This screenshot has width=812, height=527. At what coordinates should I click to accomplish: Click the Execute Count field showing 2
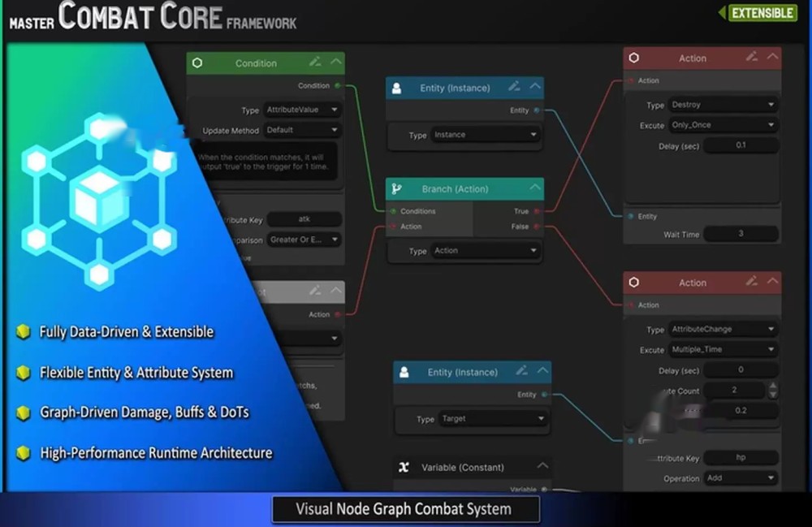734,390
